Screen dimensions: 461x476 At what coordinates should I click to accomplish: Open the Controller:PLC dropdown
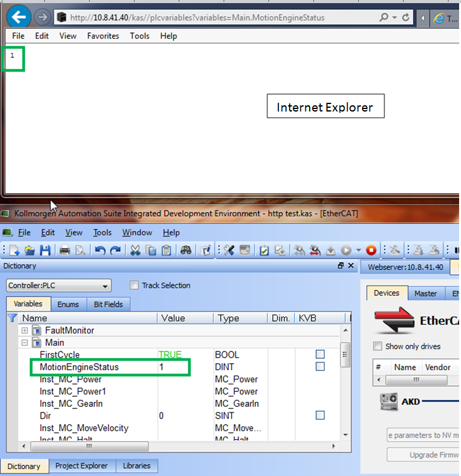[59, 285]
